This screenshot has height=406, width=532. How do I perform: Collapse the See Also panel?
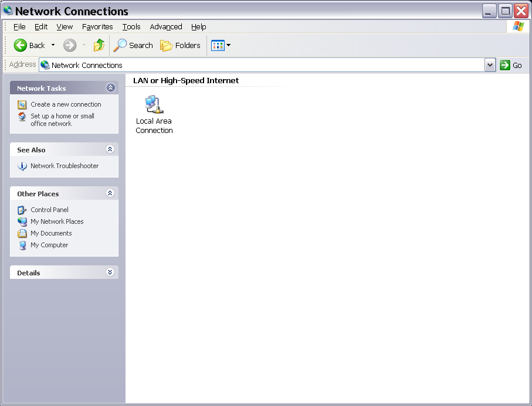coord(110,149)
